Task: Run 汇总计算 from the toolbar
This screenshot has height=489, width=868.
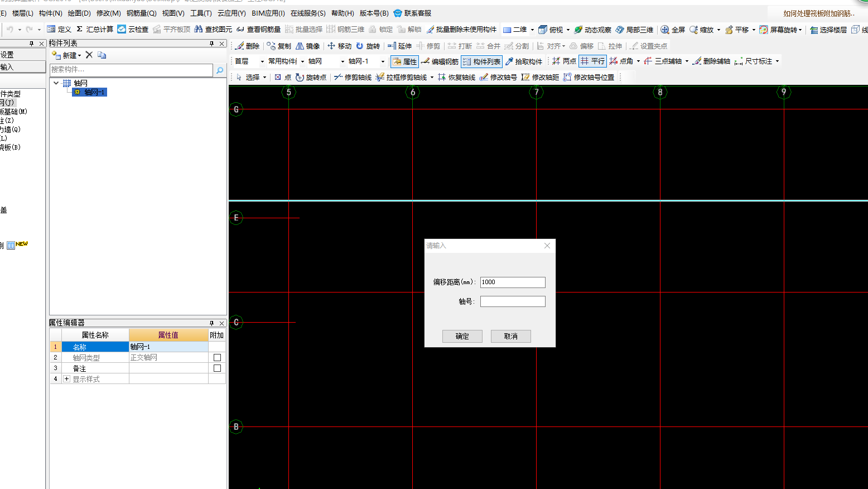Action: click(x=94, y=30)
